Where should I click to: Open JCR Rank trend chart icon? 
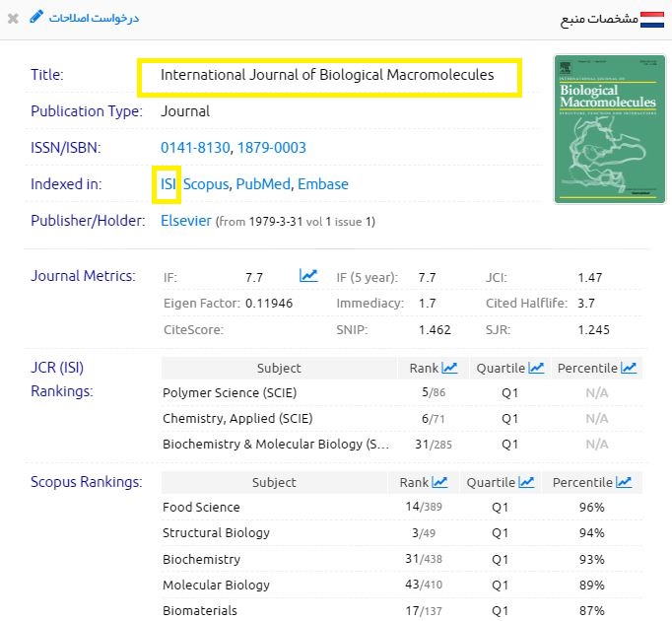click(449, 368)
